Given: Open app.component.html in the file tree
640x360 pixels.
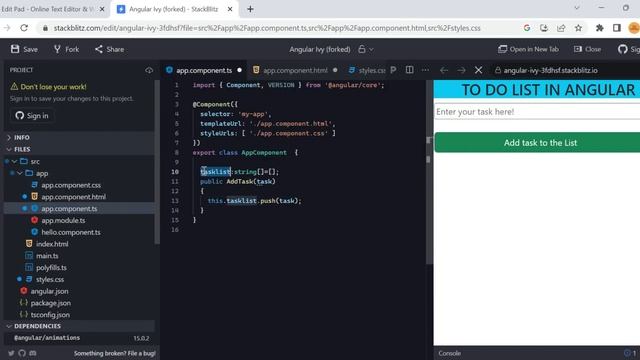Looking at the screenshot, I should (x=73, y=197).
